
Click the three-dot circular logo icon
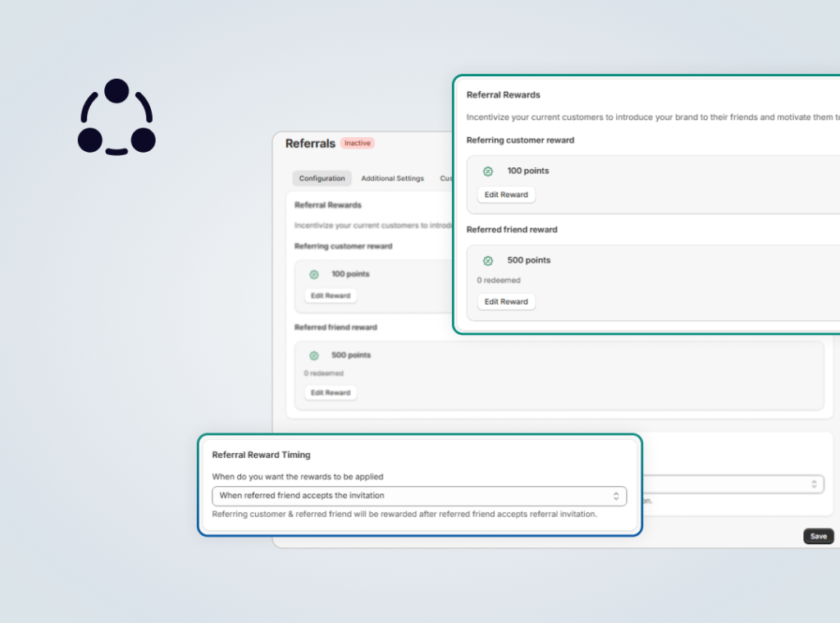click(x=116, y=117)
